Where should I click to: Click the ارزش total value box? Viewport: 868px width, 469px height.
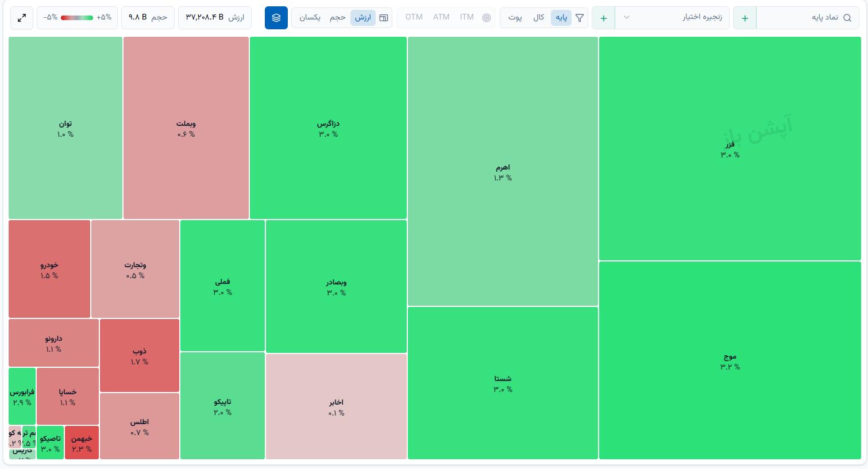pyautogui.click(x=215, y=18)
